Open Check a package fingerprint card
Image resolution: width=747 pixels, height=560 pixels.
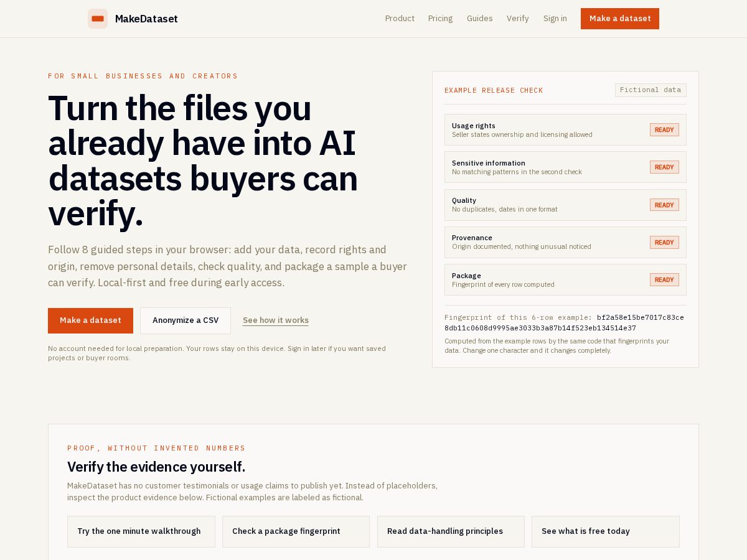pyautogui.click(x=296, y=531)
